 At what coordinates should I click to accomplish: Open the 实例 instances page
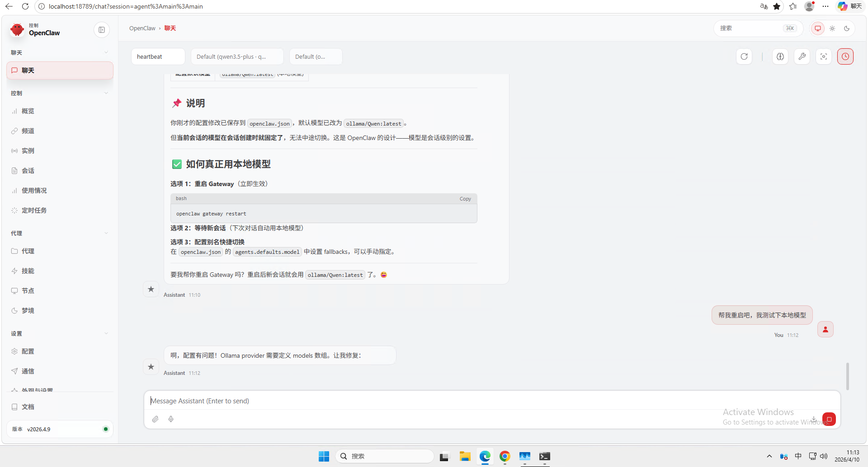60,151
